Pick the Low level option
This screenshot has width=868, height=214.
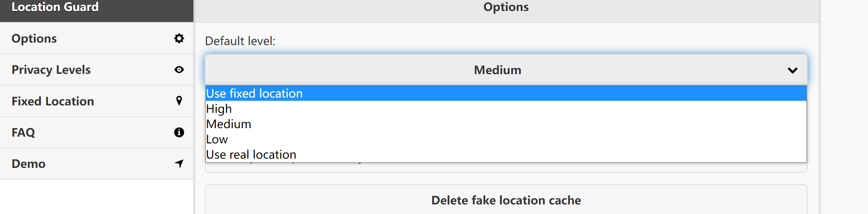click(x=506, y=139)
